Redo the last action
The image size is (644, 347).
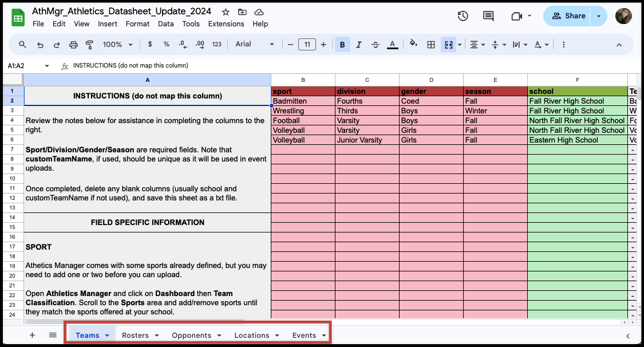pyautogui.click(x=57, y=45)
